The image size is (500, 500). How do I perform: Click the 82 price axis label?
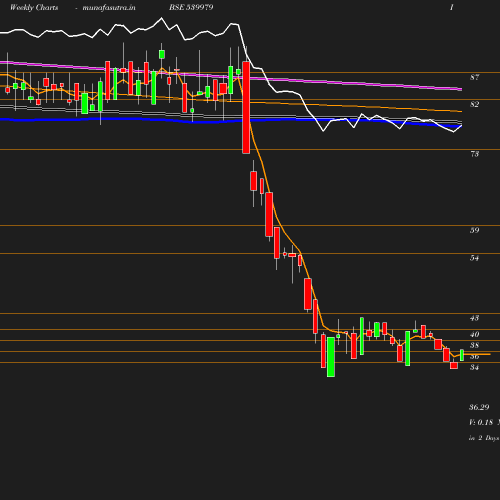475,104
